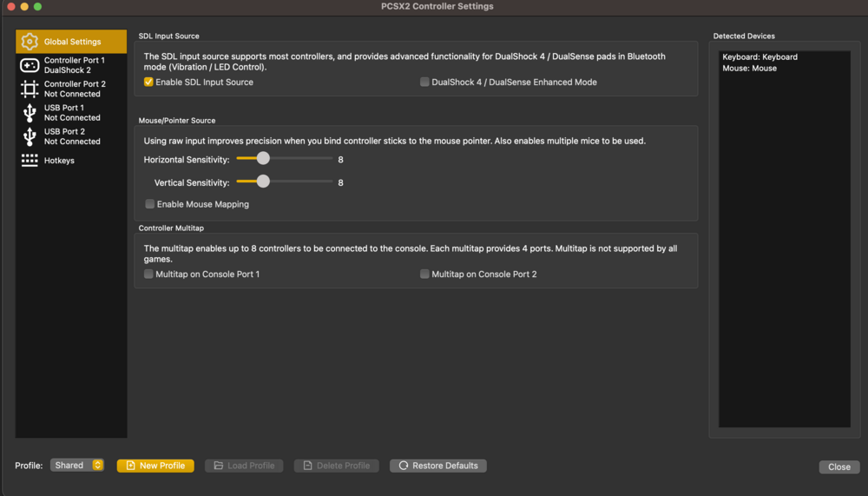868x496 pixels.
Task: Click the Global Settings gear icon
Action: point(30,42)
